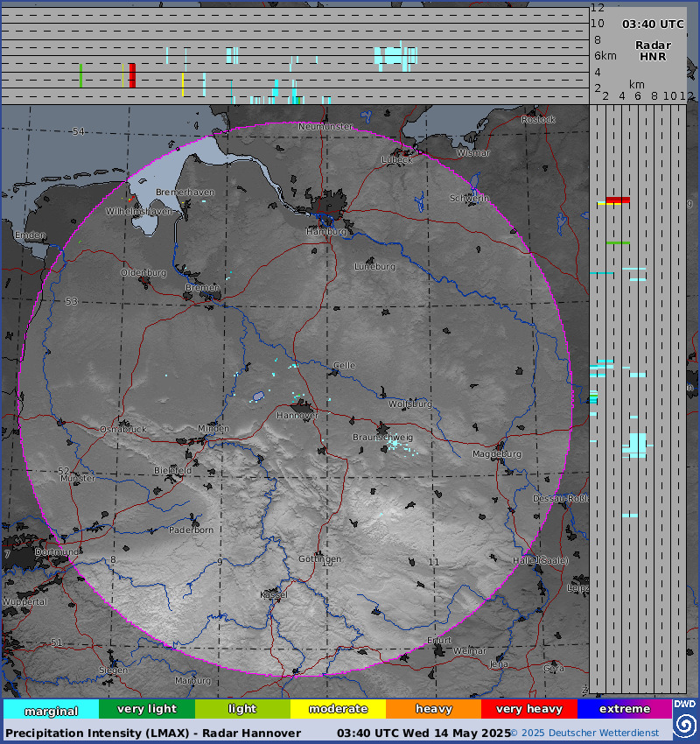Click the Oldenburg city label

(x=143, y=273)
